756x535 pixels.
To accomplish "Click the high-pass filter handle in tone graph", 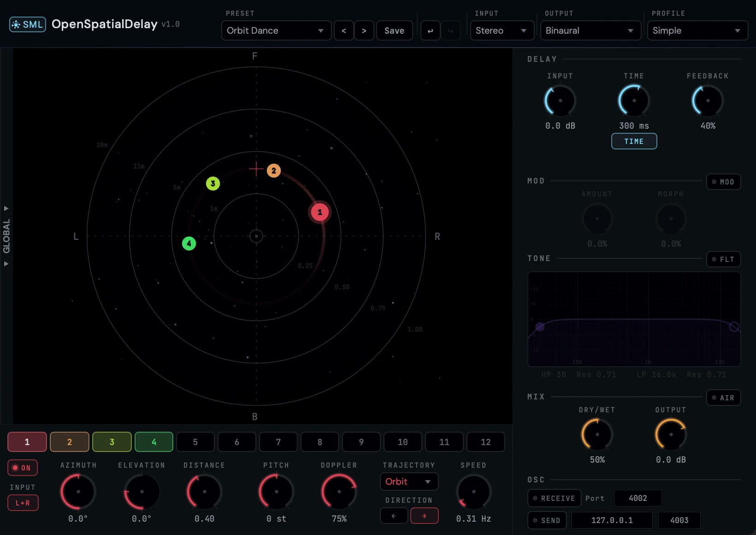I will point(540,327).
